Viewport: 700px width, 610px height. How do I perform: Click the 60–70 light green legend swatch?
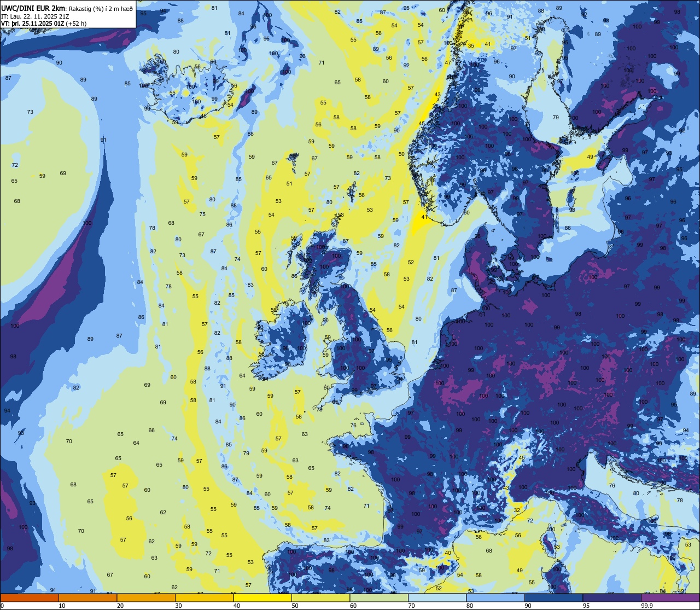[379, 597]
